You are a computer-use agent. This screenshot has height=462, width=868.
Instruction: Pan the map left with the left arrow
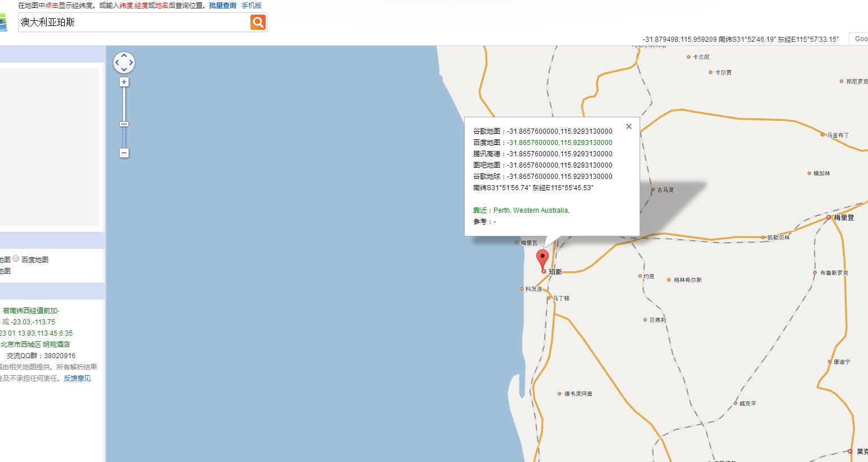[x=117, y=63]
